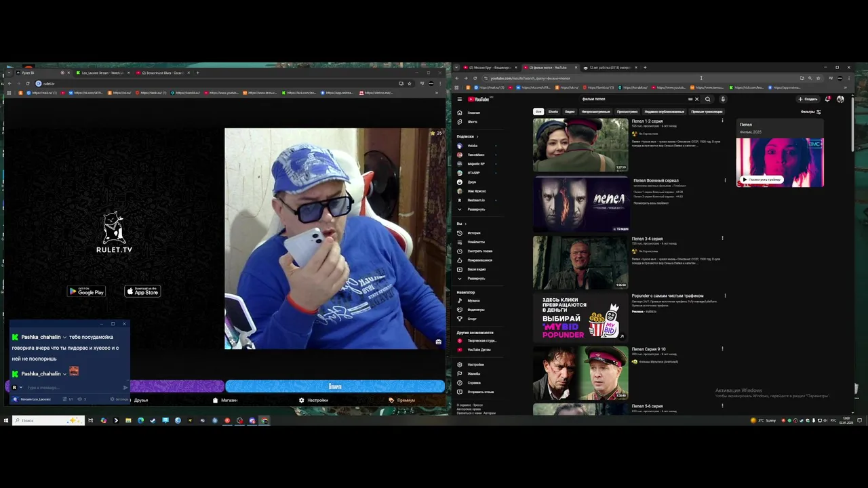This screenshot has width=868, height=488.
Task: Click the Popunder MyBid ad thumbnail
Action: pyautogui.click(x=580, y=317)
